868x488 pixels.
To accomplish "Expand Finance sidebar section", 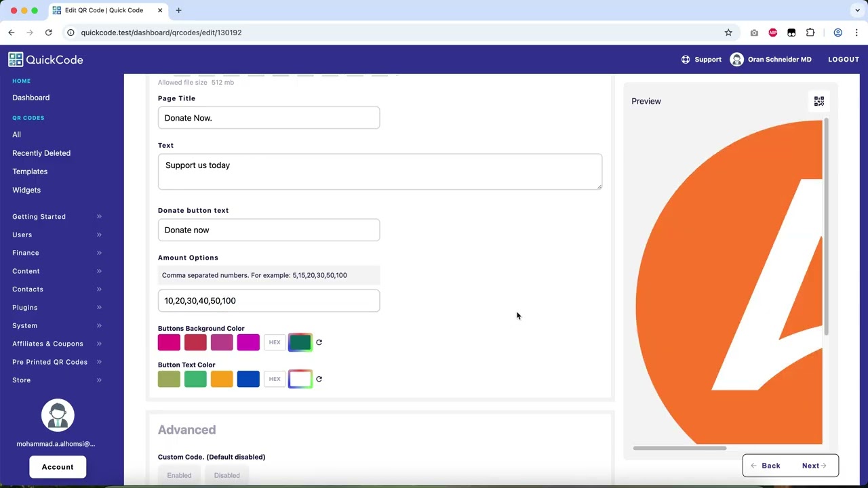I will coord(57,253).
